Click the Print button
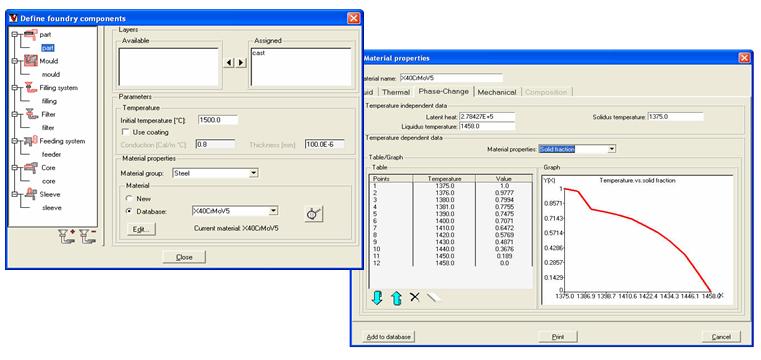761x360 pixels. [558, 337]
